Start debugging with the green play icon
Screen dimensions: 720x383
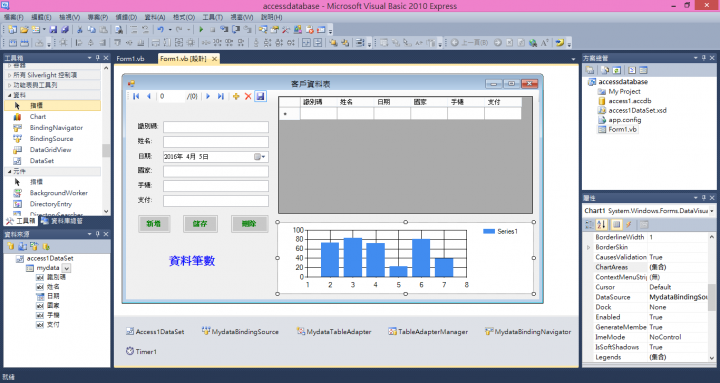(201, 30)
